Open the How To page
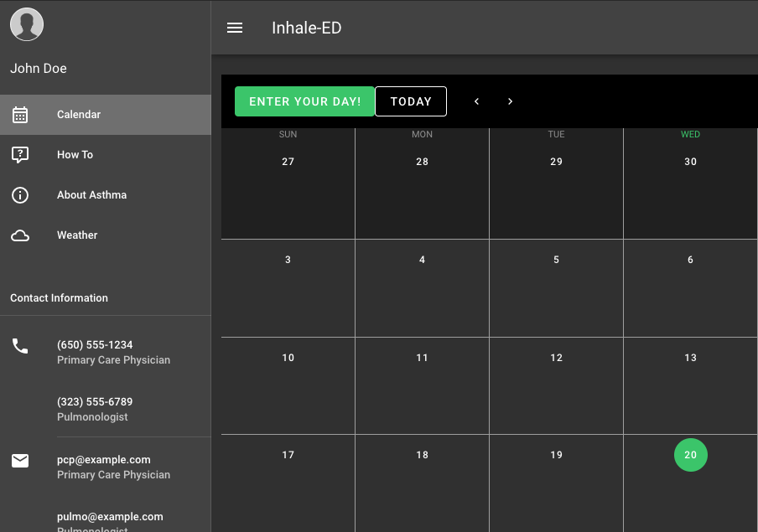 [x=106, y=155]
